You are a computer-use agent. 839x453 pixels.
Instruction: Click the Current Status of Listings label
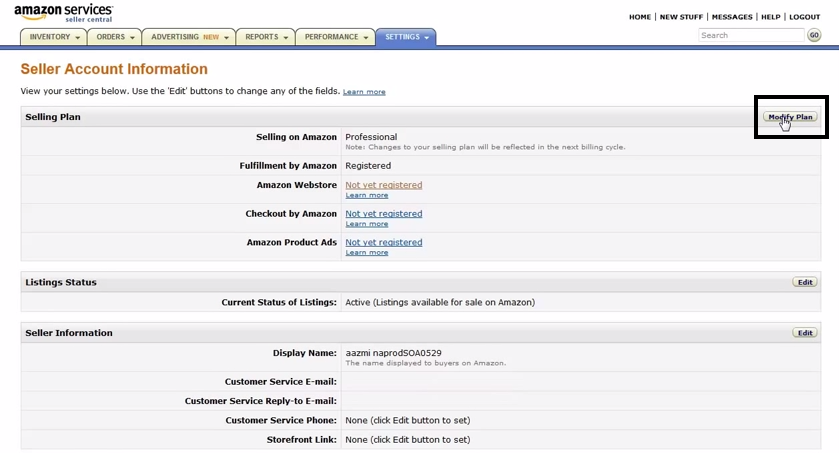pos(279,302)
